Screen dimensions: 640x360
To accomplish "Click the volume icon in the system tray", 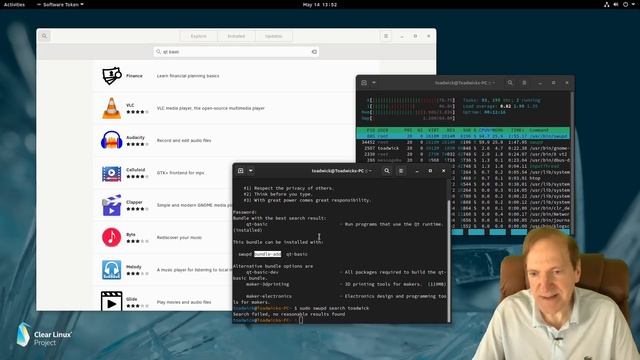I will coord(616,4).
